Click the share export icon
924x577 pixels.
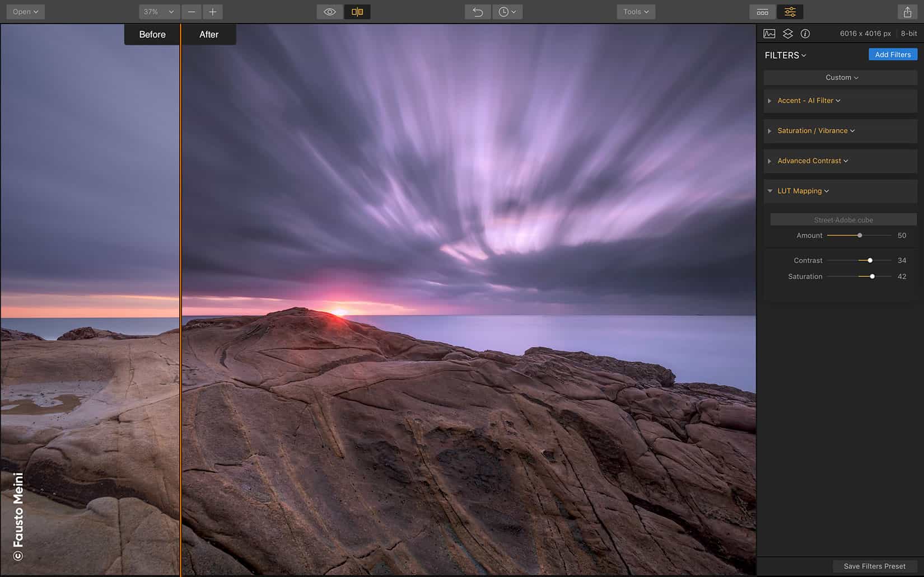(907, 12)
